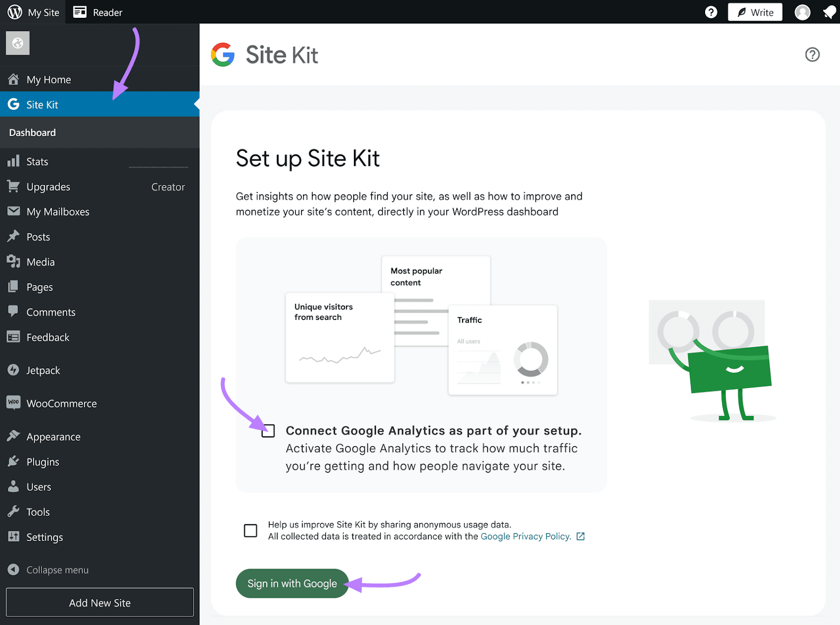This screenshot has height=625, width=840.
Task: Check the share anonymous usage data box
Action: point(250,530)
